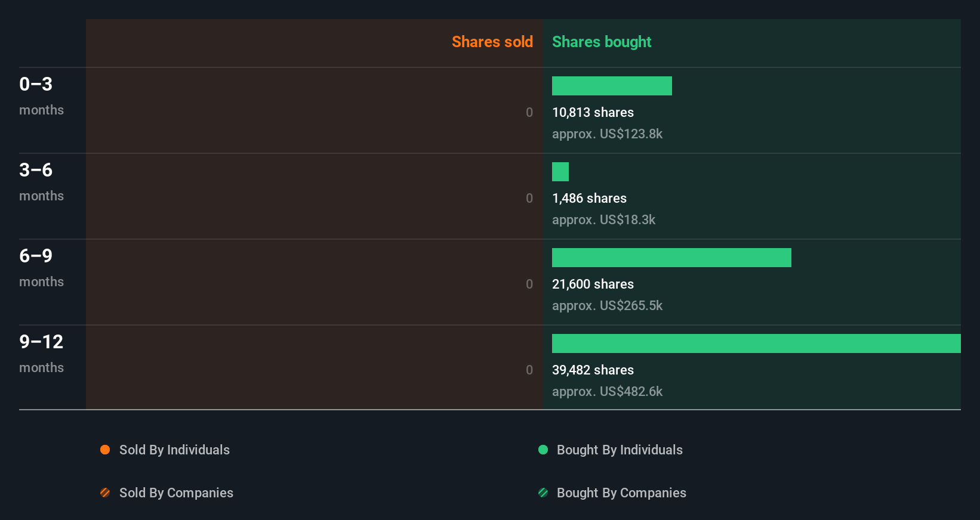Click the striped Bought By Companies legend icon
This screenshot has height=520, width=980.
click(x=543, y=493)
